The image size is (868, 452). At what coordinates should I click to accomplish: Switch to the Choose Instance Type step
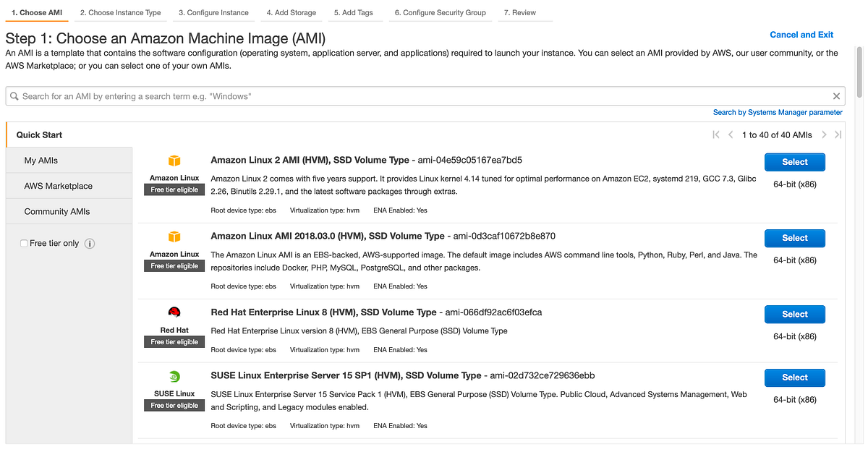(120, 12)
